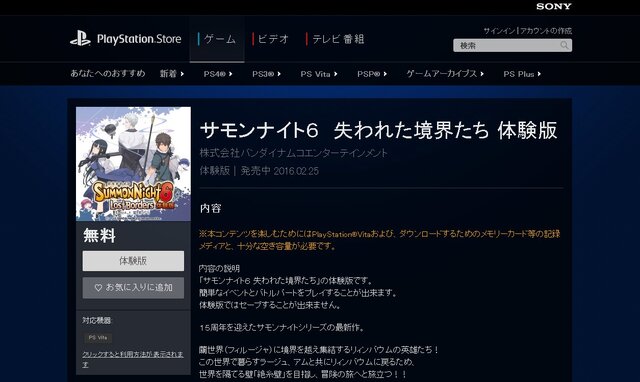Open あなたへのおすすめ menu item

pos(108,73)
